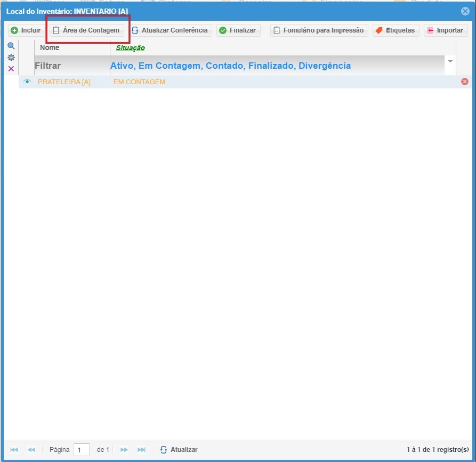Go to next page arrow icon

pyautogui.click(x=124, y=450)
